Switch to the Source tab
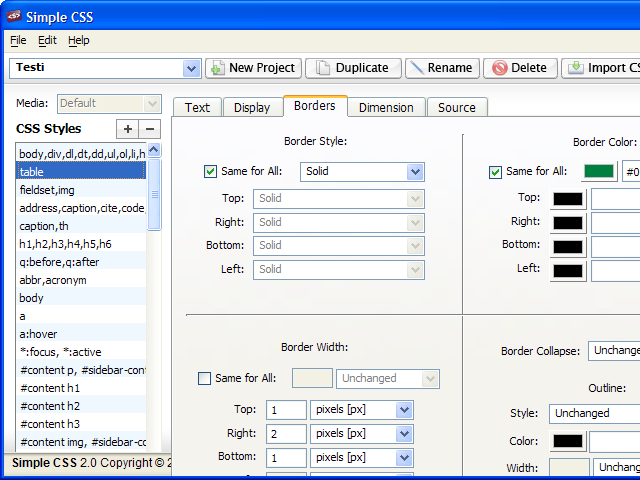640x480 pixels. click(457, 107)
